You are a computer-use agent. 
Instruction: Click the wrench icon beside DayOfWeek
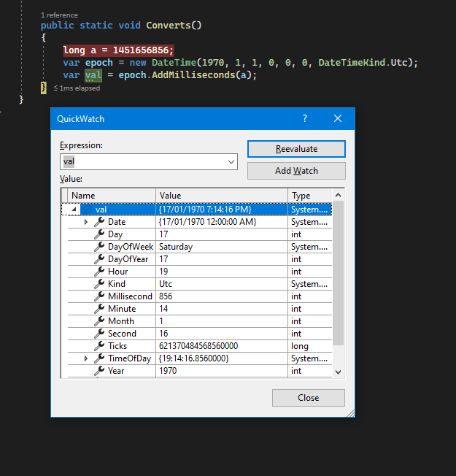99,247
